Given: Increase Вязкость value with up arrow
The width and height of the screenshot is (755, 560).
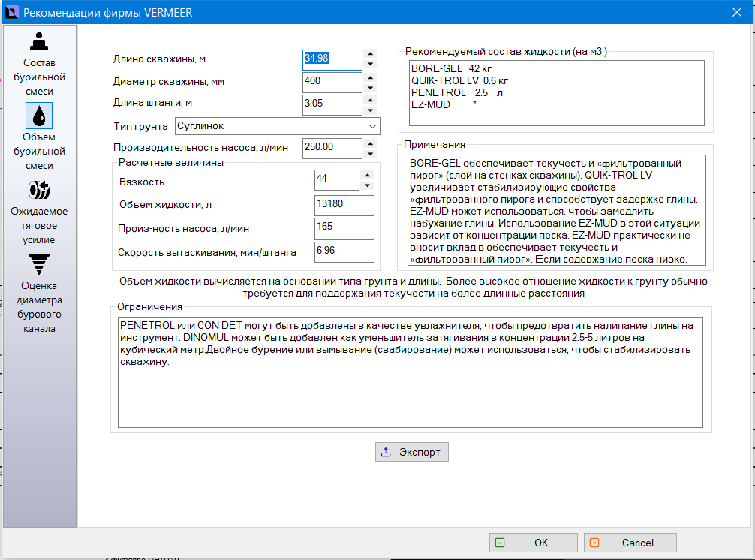Looking at the screenshot, I should point(368,175).
